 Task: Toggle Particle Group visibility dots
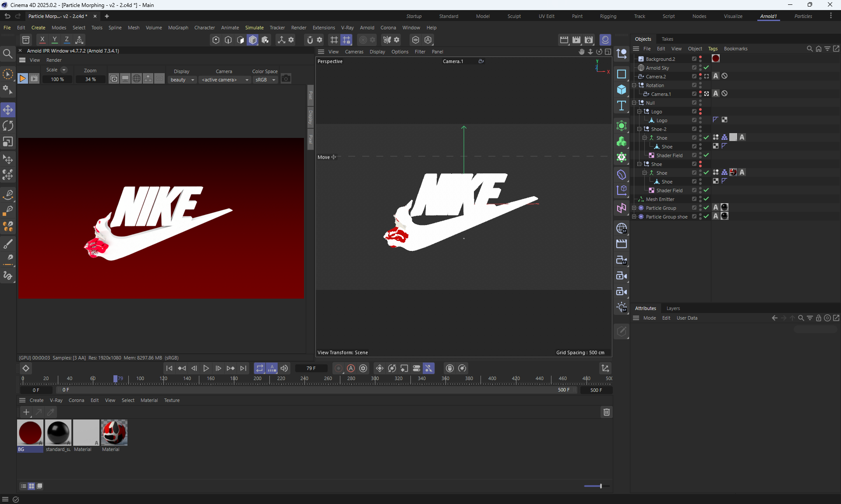[700, 208]
